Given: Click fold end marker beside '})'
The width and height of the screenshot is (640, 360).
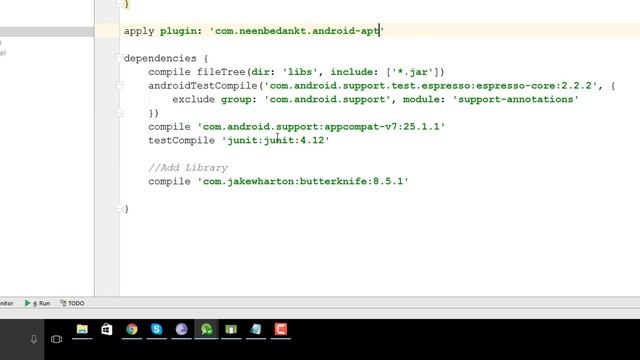Looking at the screenshot, I should point(119,113).
